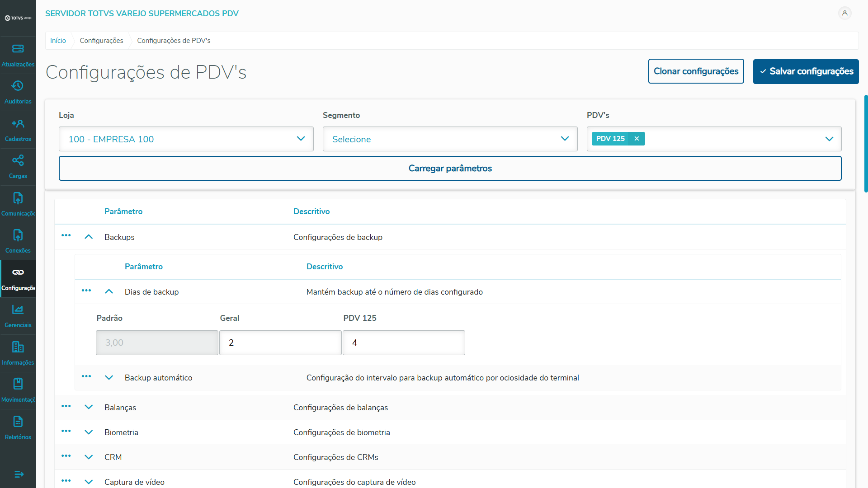This screenshot has height=488, width=868.
Task: Click the user profile avatar icon
Action: point(844,13)
